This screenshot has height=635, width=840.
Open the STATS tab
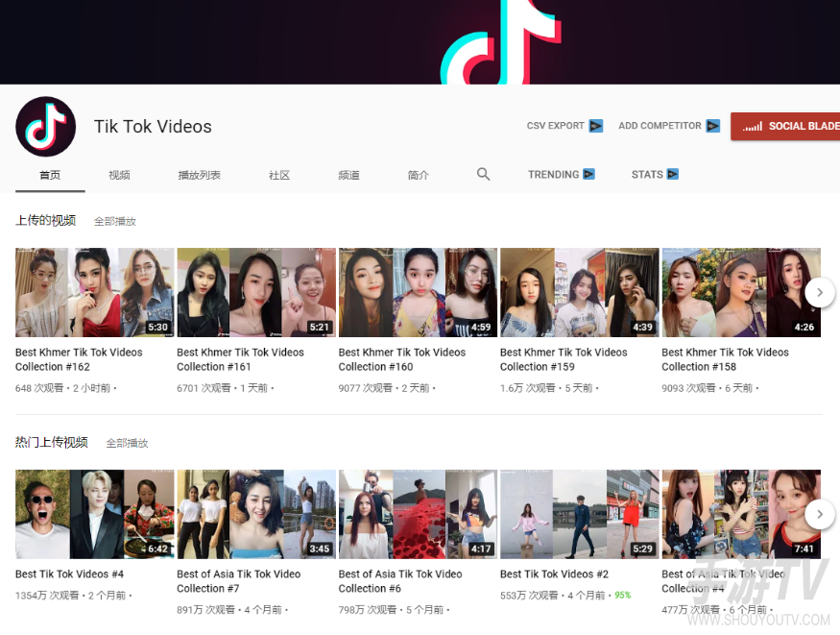tap(655, 175)
